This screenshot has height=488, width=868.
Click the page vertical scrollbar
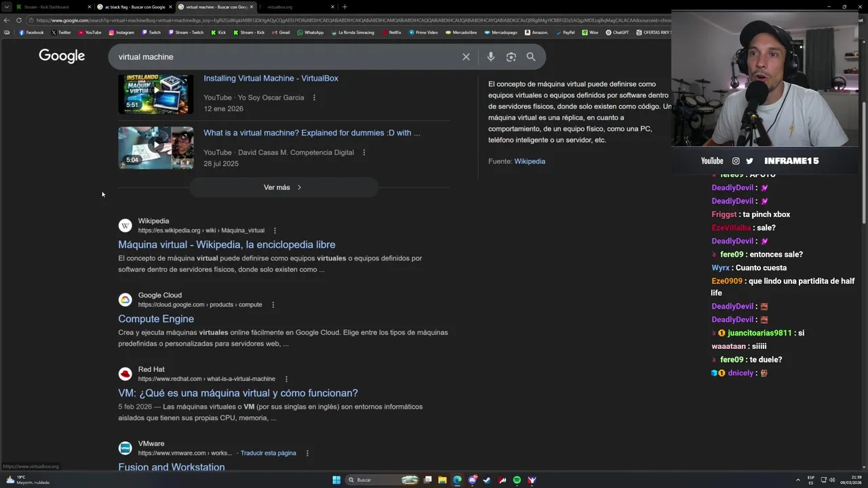[x=864, y=163]
